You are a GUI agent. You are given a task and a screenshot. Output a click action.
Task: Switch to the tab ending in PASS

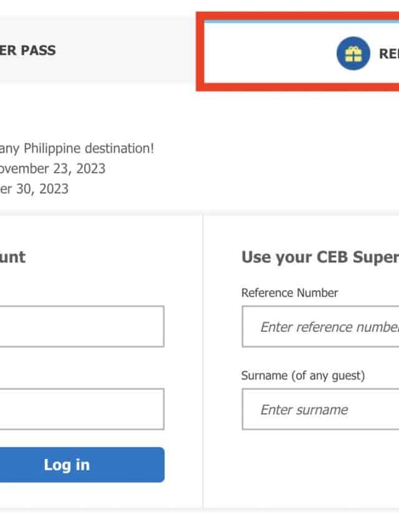(28, 50)
